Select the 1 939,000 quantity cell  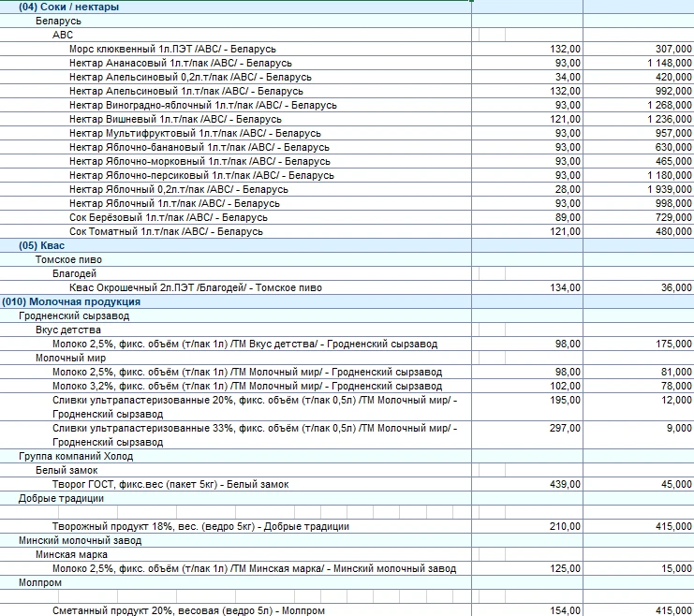(668, 189)
